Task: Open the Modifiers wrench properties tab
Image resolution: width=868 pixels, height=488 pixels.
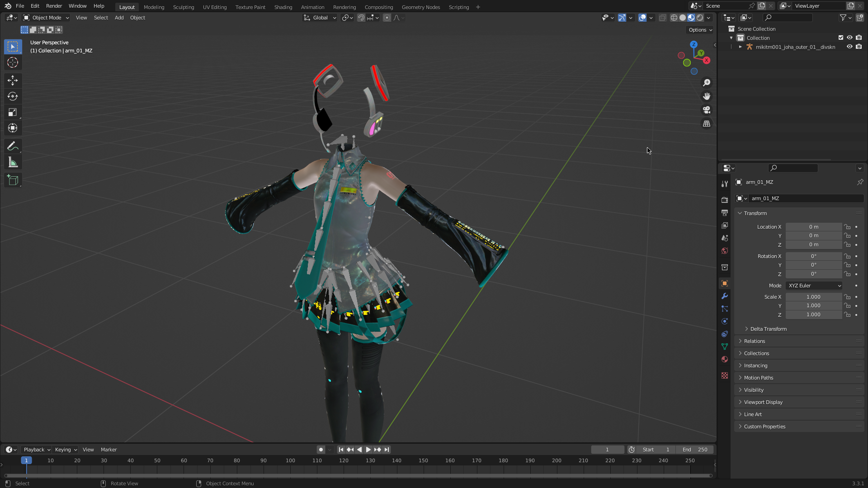Action: tap(725, 296)
